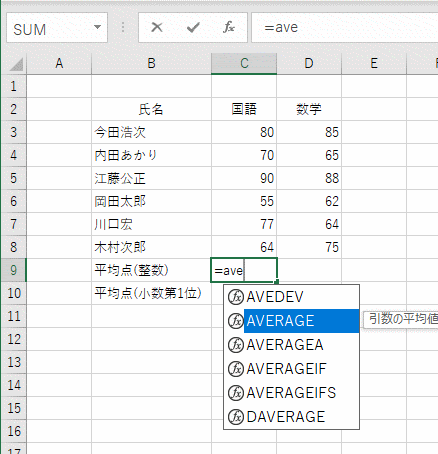Click the 氏名 header cell
This screenshot has height=454, width=438.
(151, 109)
